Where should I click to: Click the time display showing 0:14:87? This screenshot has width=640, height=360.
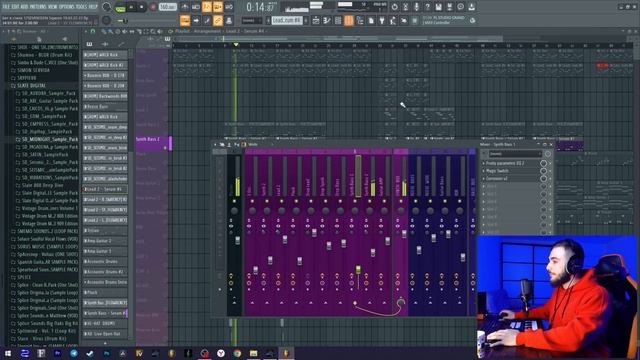(260, 7)
